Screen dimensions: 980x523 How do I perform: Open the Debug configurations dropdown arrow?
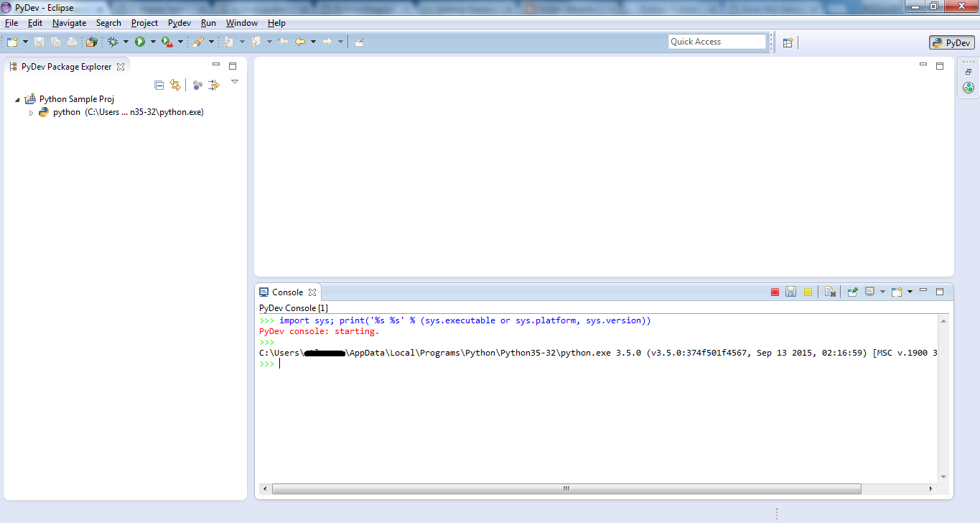click(x=126, y=42)
